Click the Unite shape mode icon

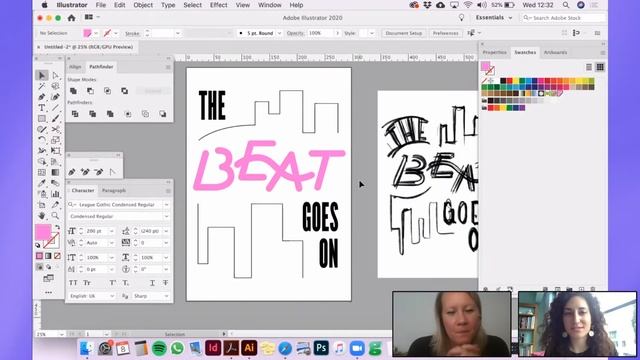tap(73, 91)
